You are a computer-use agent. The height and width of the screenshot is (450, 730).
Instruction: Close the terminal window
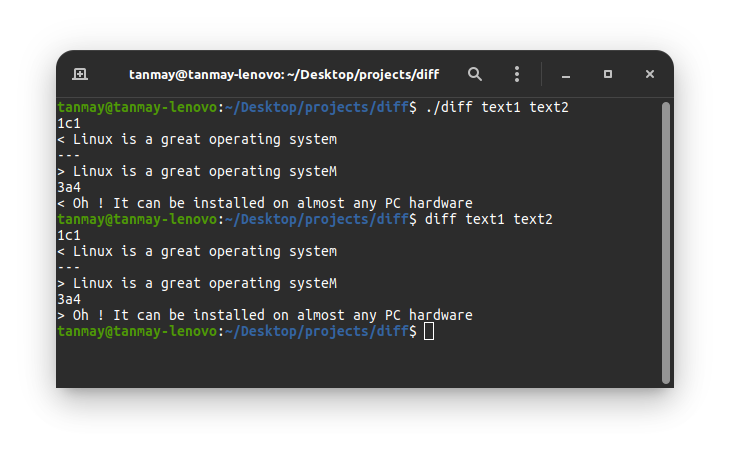point(649,74)
